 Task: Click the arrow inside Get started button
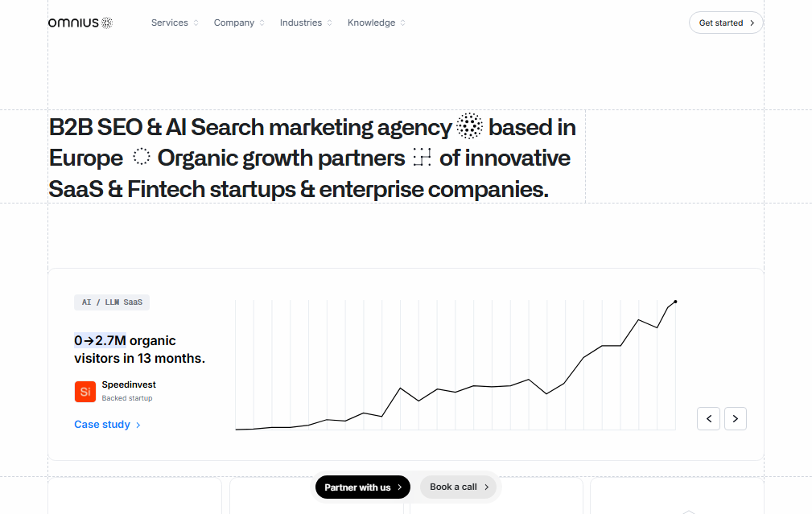[752, 23]
